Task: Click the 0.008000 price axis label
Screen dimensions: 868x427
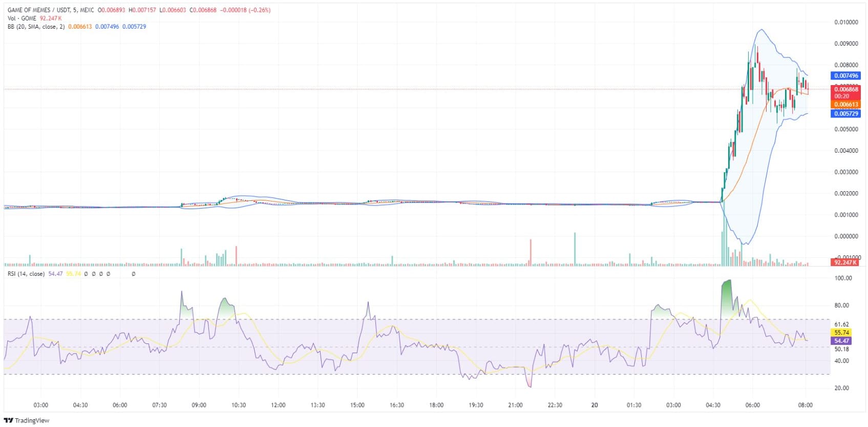Action: (846, 65)
